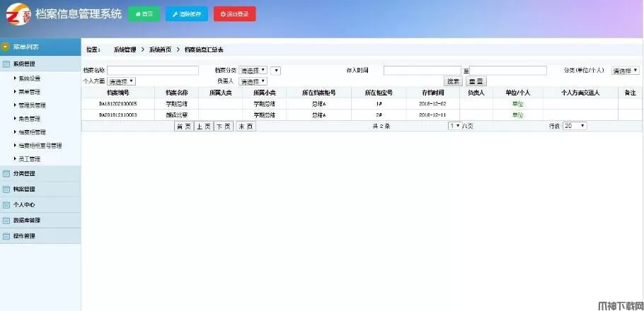Click the 分类管理 section icon in sidebar
644x311 pixels.
click(x=6, y=173)
